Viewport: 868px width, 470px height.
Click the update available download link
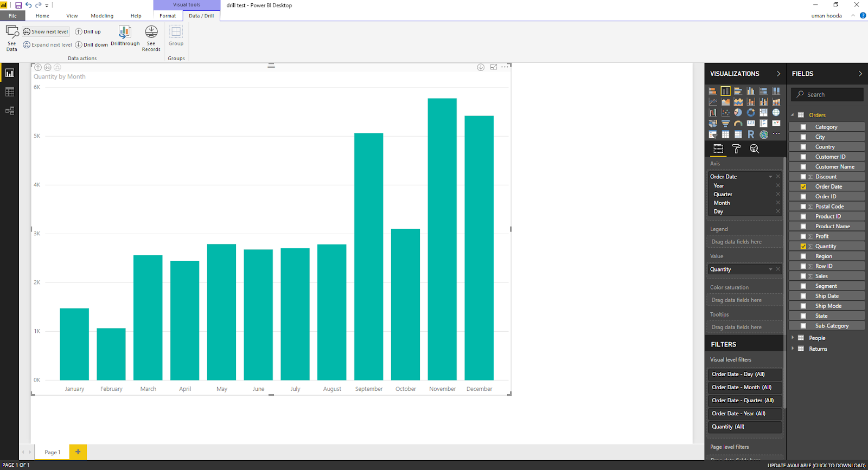tap(816, 466)
